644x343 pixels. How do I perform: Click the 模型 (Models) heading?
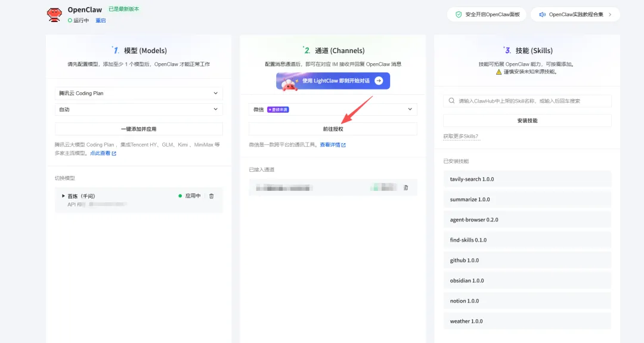click(145, 51)
